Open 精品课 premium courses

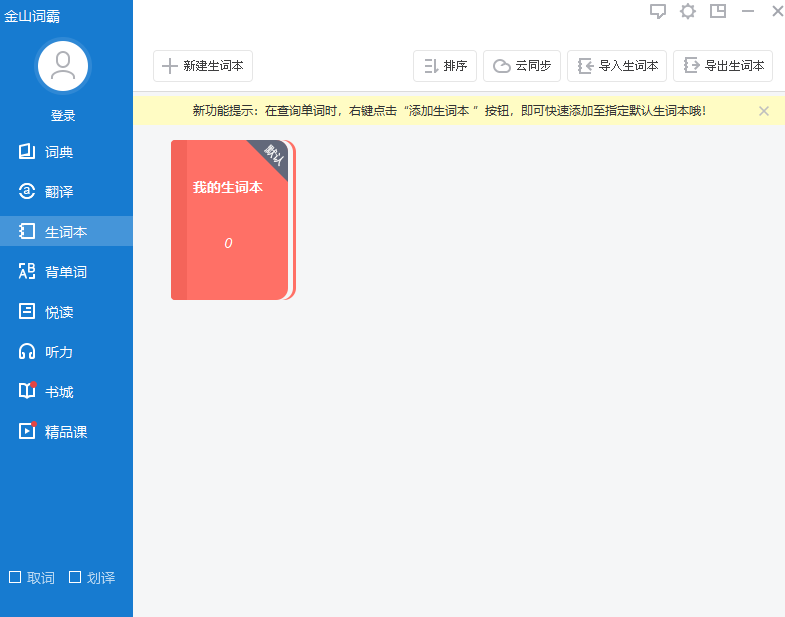pos(65,432)
